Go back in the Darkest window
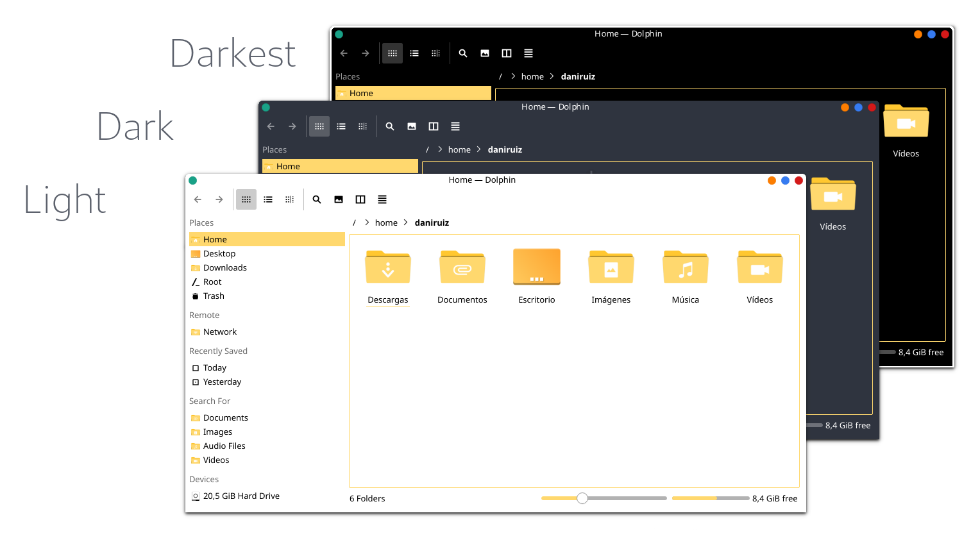 [x=344, y=53]
